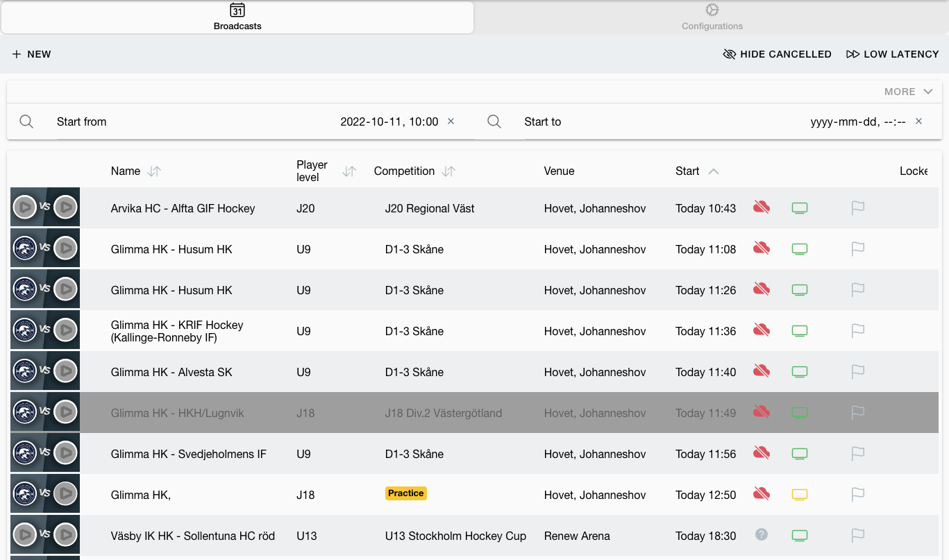Image resolution: width=949 pixels, height=560 pixels.
Task: Open thumbnail for Arvika HC - Alfta GIF Hockey
Action: point(45,207)
